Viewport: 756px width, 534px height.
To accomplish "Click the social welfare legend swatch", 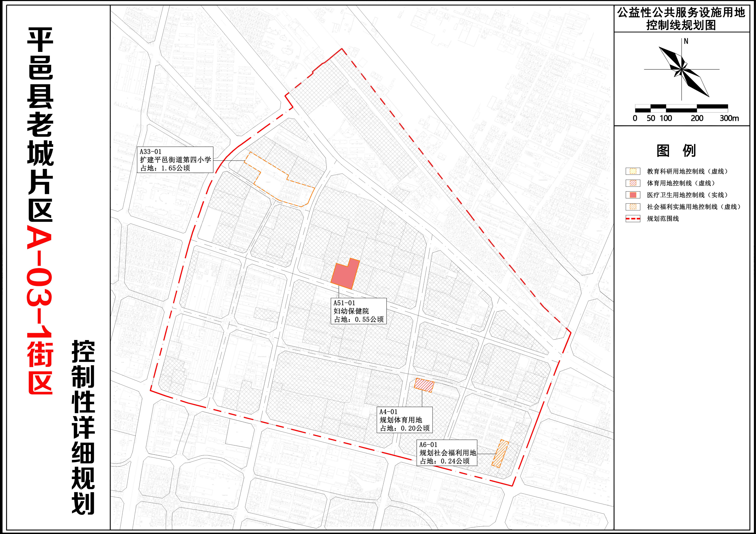I will pos(633,207).
